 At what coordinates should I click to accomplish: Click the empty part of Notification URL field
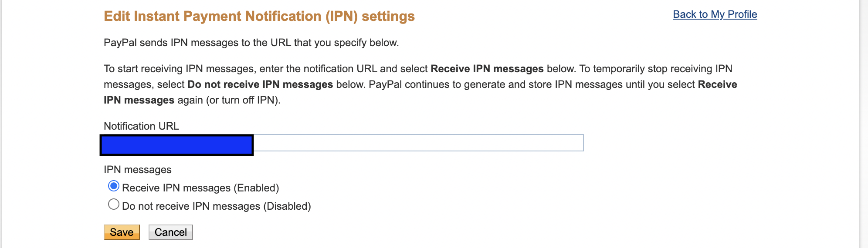[x=417, y=143]
